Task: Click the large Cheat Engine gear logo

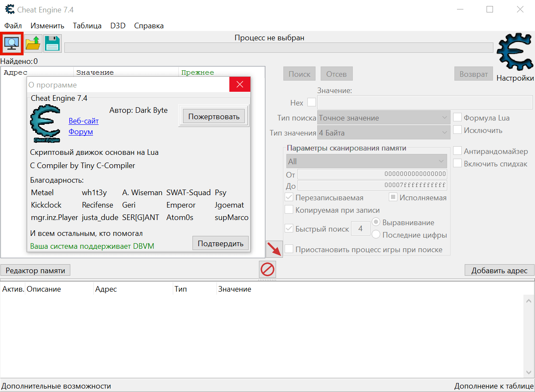Action: coord(514,51)
